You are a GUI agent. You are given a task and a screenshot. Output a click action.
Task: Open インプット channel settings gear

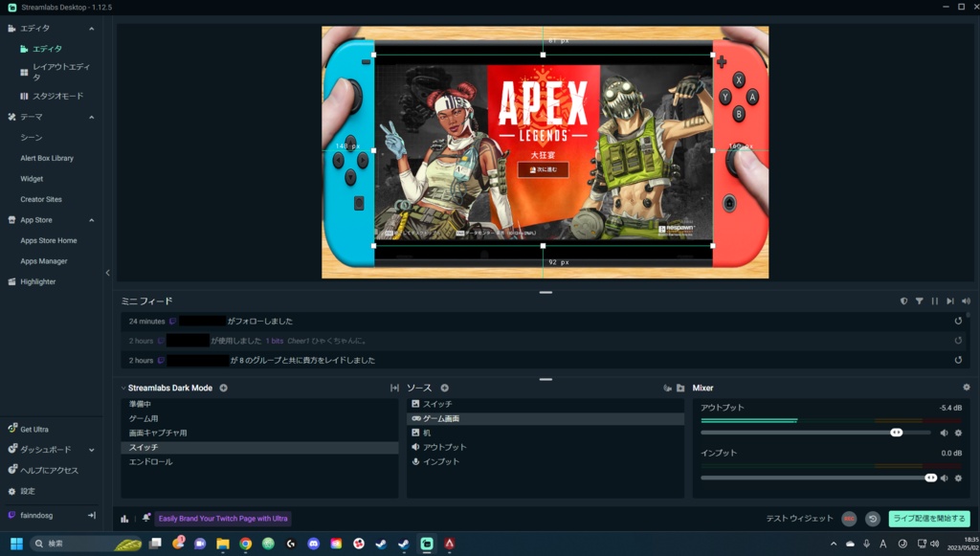(x=958, y=478)
